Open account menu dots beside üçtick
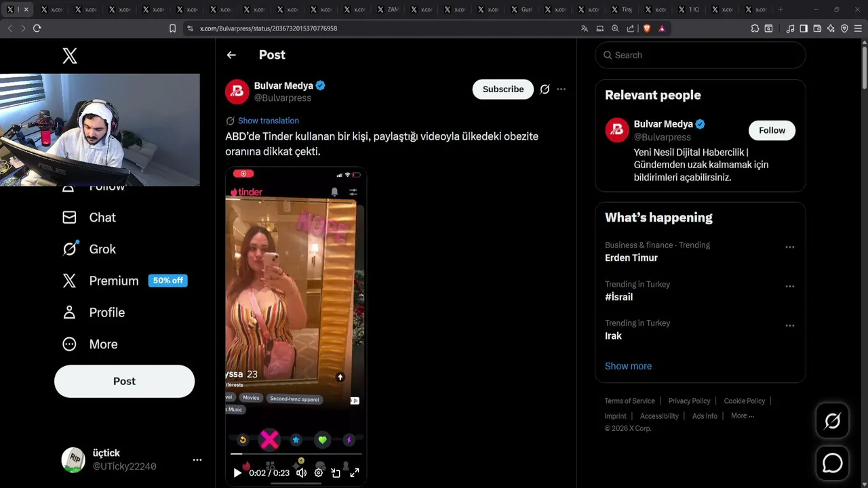Viewport: 868px width, 488px height. pos(197,460)
